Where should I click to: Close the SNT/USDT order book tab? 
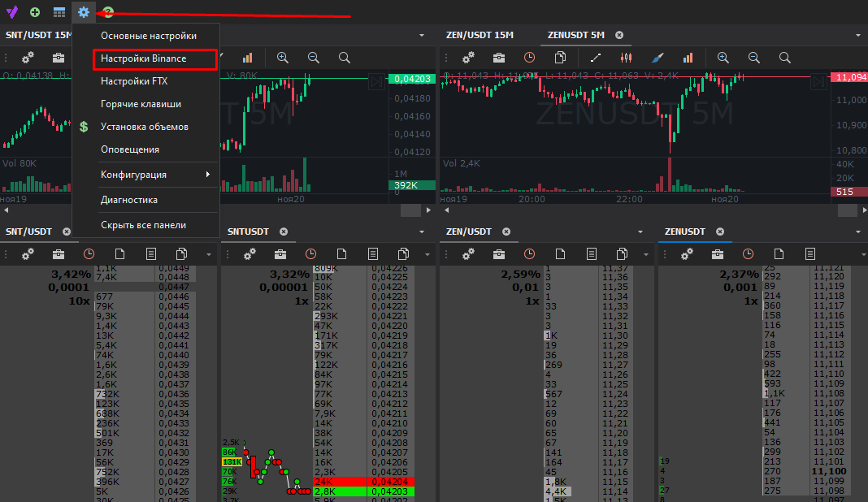(67, 232)
